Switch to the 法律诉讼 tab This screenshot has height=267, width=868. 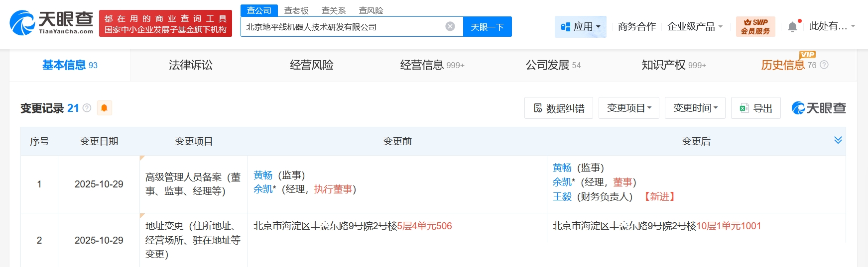191,65
